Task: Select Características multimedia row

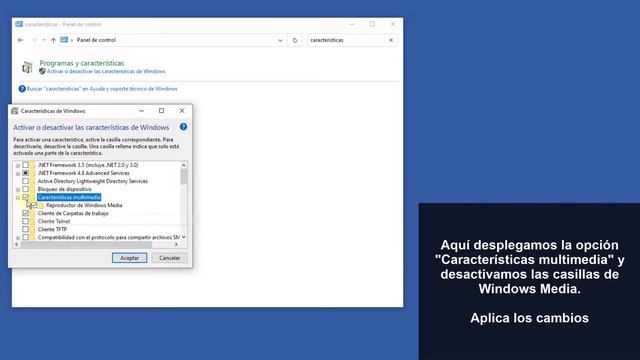Action: [69, 197]
